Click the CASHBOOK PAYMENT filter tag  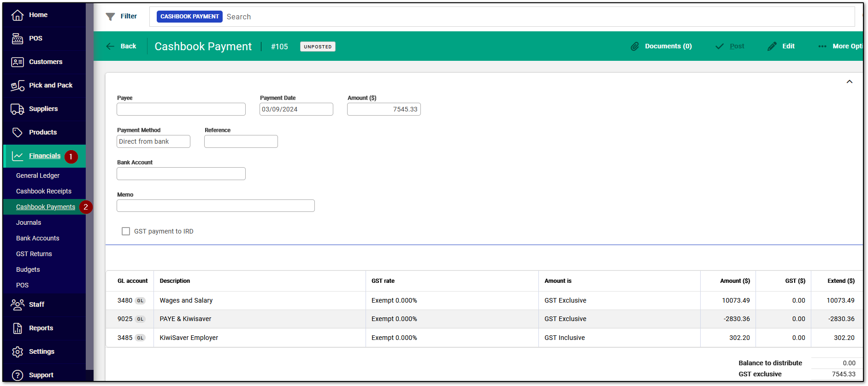tap(189, 17)
